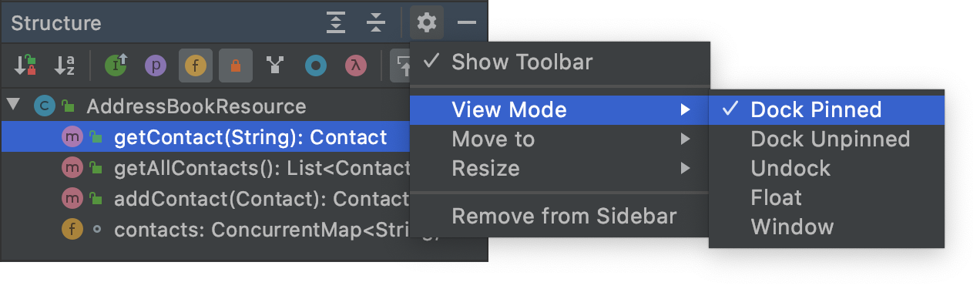The image size is (980, 289).
Task: Click the fork-shaped hierarchy toolbar icon
Action: tap(275, 66)
